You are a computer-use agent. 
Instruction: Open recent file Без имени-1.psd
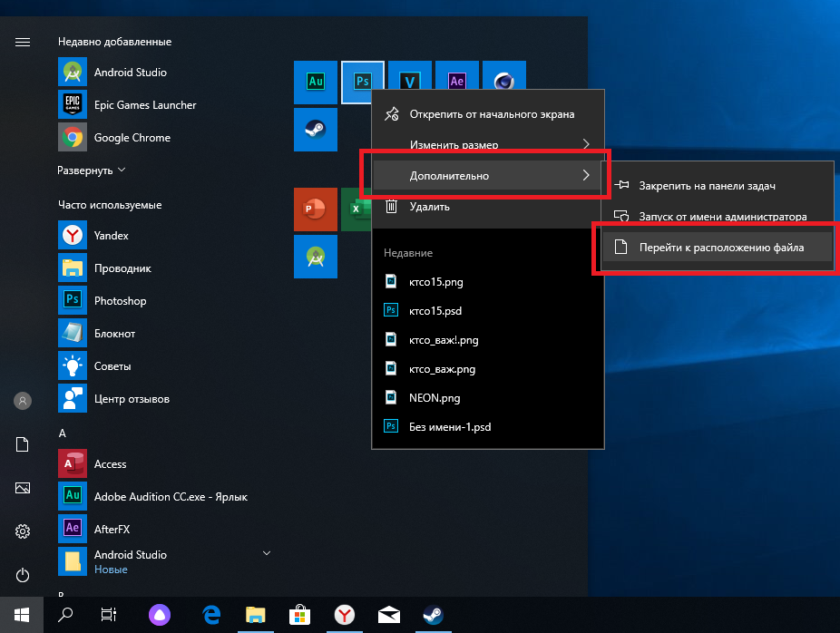coord(488,426)
